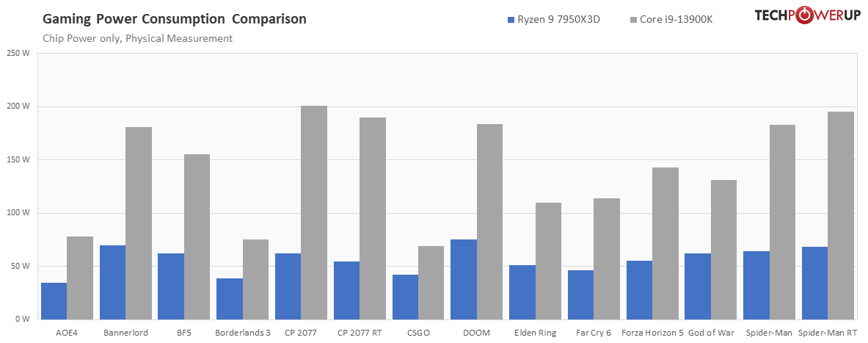Click the 200 W y-axis label
868x343 pixels.
18,107
